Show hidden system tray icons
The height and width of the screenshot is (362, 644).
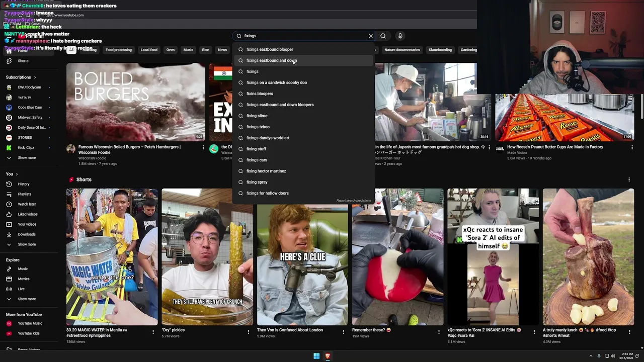pos(591,356)
